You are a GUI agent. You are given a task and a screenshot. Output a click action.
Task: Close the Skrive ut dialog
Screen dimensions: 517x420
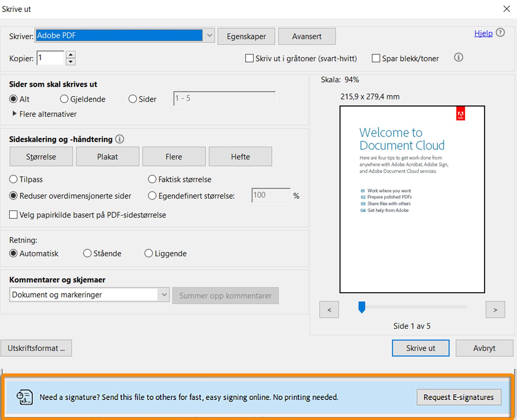click(x=507, y=9)
